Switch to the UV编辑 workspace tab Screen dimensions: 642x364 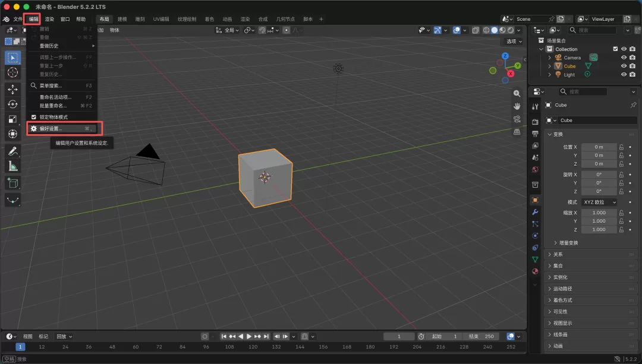[x=161, y=19]
